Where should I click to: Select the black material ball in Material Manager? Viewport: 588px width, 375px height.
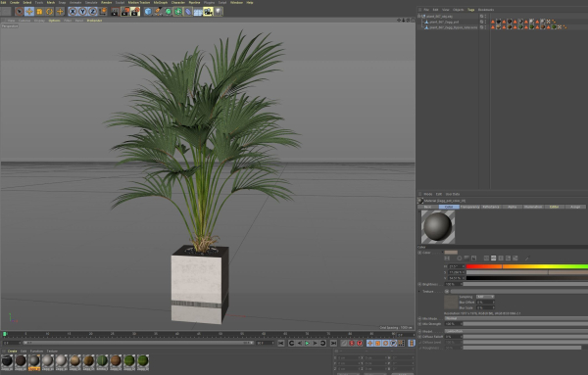[7, 361]
